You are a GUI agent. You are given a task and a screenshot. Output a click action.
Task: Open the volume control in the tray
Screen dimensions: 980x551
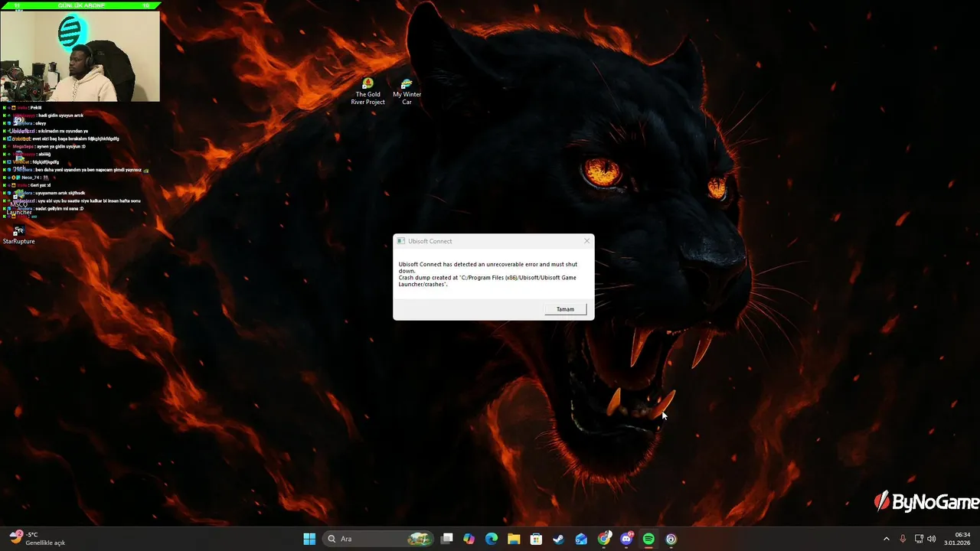coord(932,539)
